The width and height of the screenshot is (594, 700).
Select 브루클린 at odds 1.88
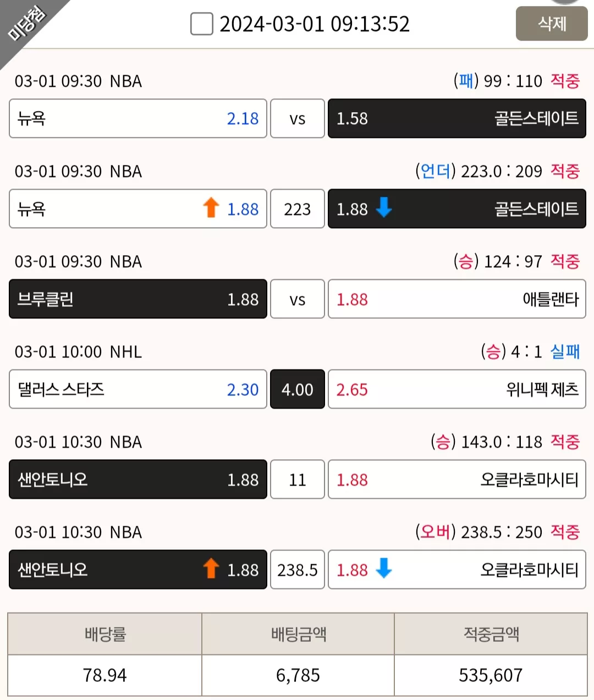pyautogui.click(x=138, y=299)
